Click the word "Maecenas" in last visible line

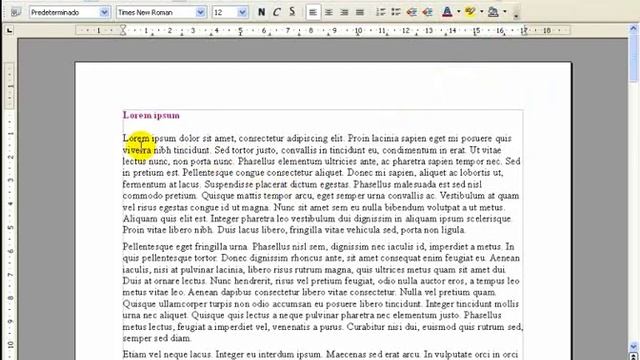346,354
